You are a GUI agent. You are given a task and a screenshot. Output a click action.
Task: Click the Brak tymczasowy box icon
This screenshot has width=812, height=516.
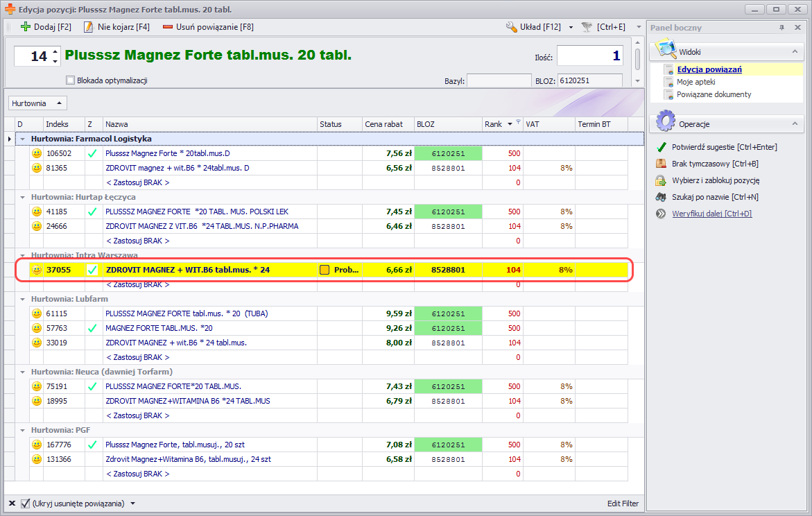tap(661, 164)
